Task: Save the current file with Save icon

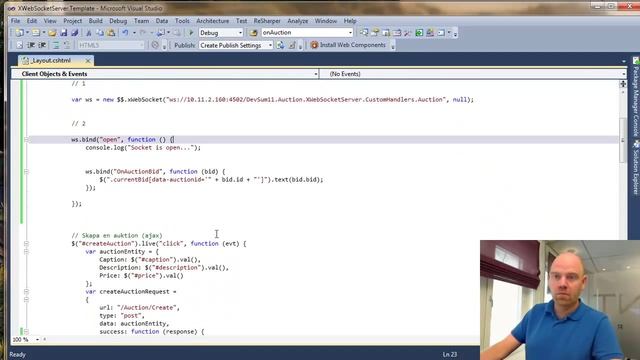Action: pyautogui.click(x=64, y=33)
